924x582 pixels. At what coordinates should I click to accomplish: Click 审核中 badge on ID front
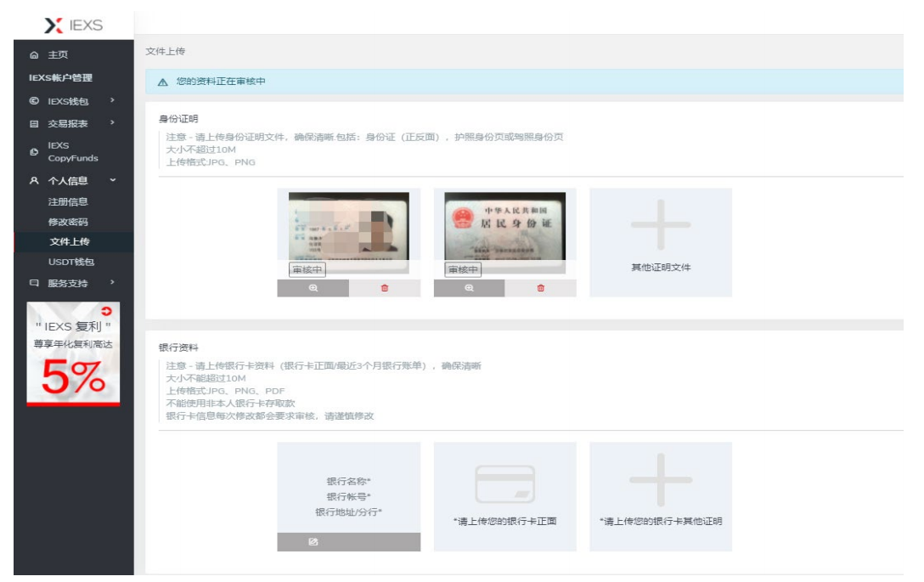point(307,269)
